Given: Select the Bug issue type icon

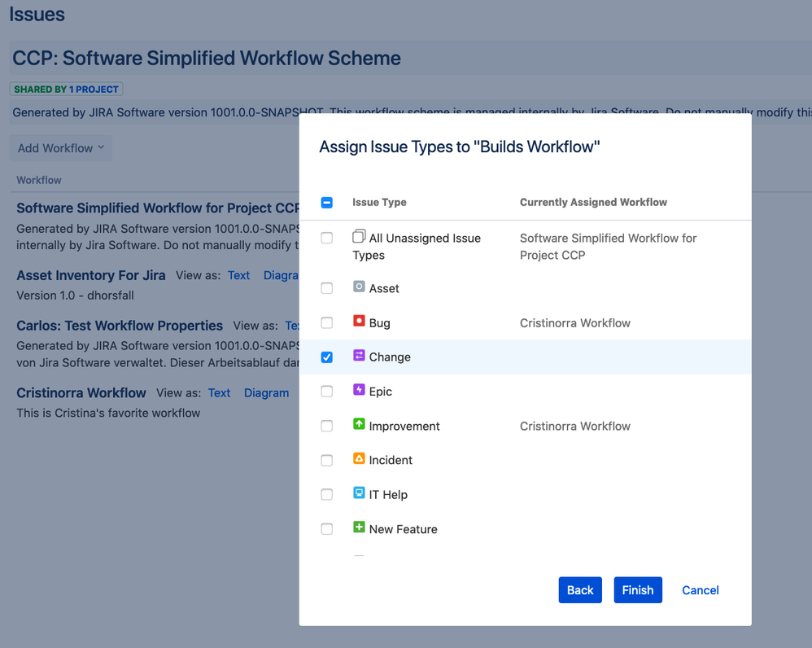Looking at the screenshot, I should [358, 322].
